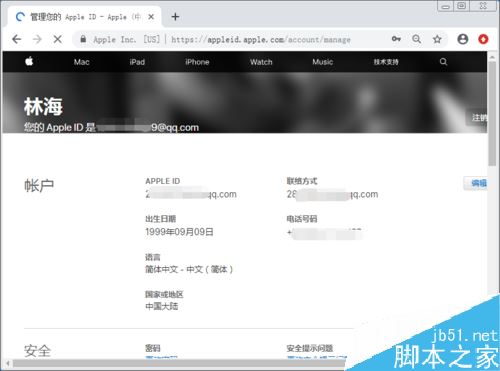Click the 安全提示问题 label

(310, 348)
